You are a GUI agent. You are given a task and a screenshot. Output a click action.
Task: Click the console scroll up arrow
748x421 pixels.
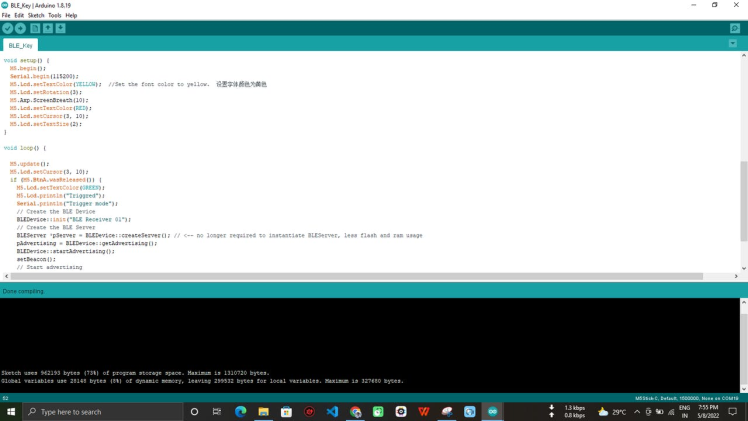click(744, 302)
